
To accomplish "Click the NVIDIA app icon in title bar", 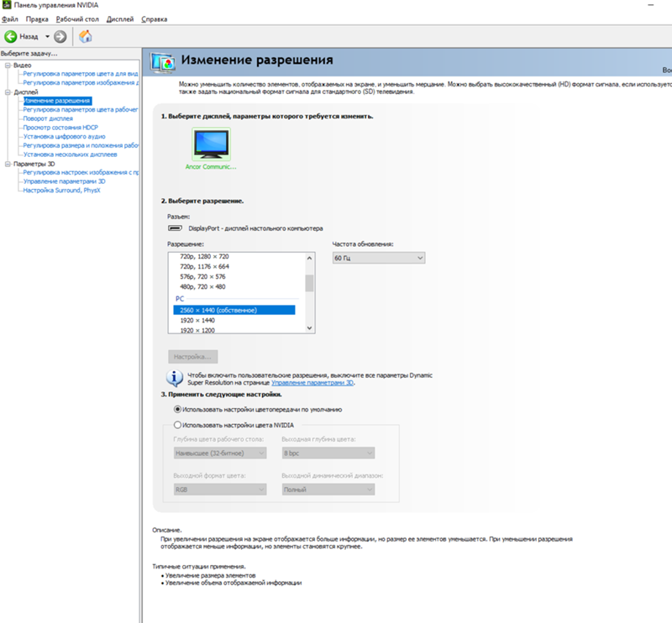I will coord(7,5).
